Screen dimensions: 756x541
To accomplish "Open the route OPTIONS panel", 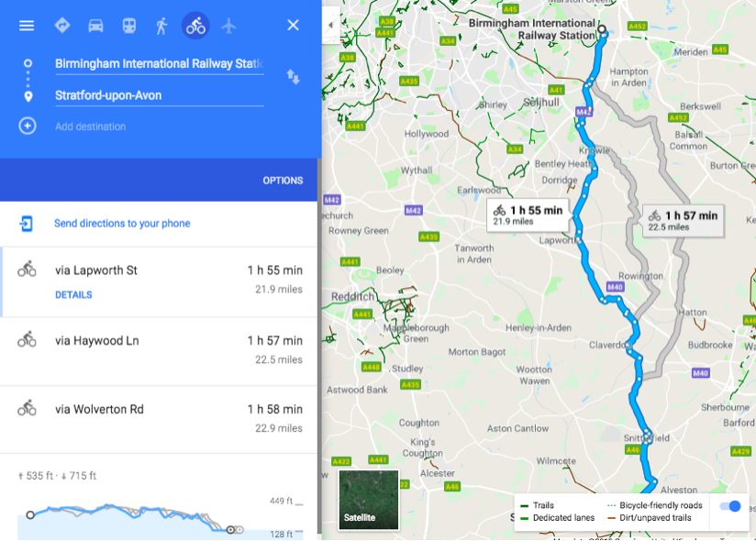I will (x=282, y=181).
